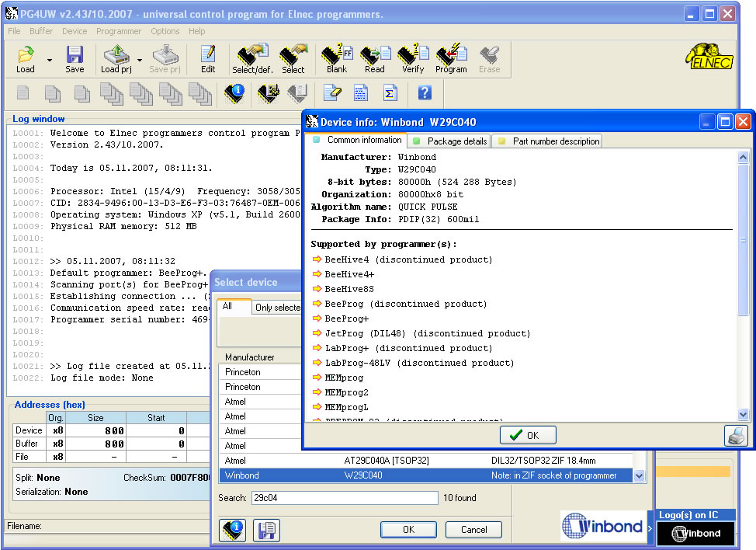Click the QUICK PULSE algorithm name value
756x550 pixels.
click(428, 207)
